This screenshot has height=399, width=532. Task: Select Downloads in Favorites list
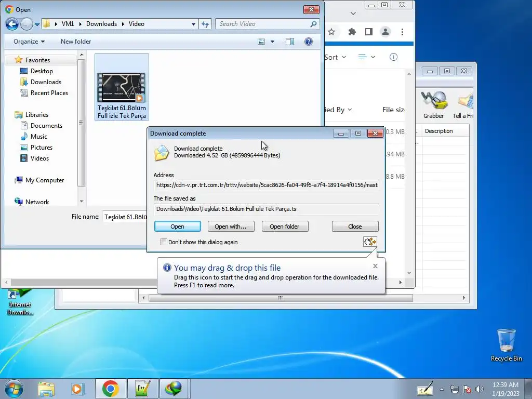click(x=46, y=82)
